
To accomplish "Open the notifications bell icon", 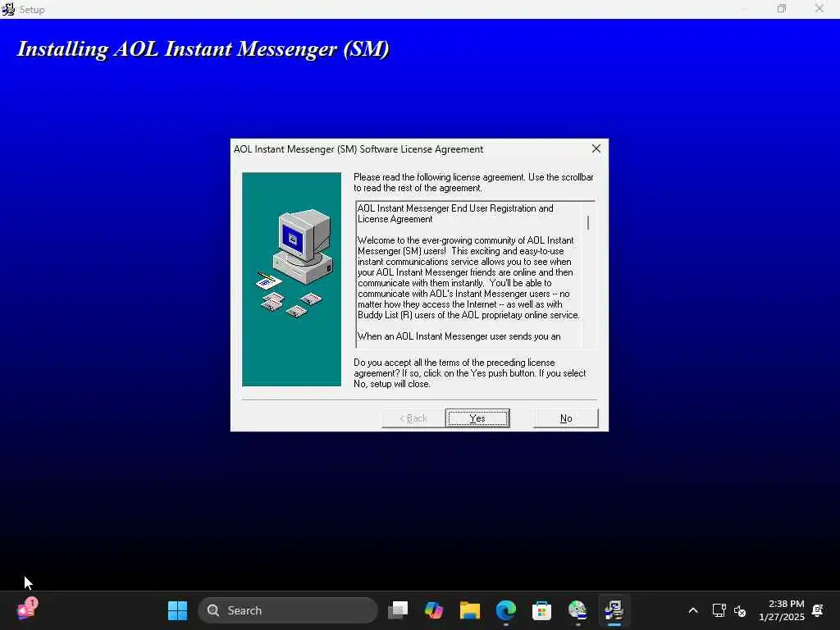I will tap(818, 610).
